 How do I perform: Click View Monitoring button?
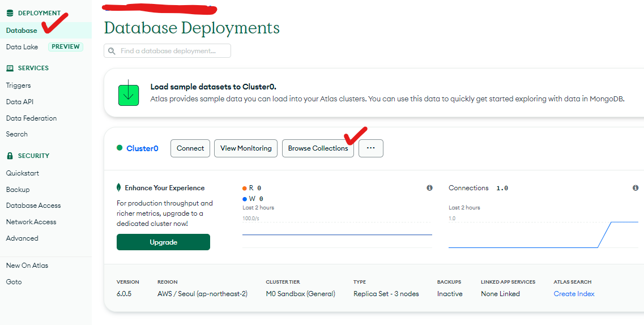[246, 148]
